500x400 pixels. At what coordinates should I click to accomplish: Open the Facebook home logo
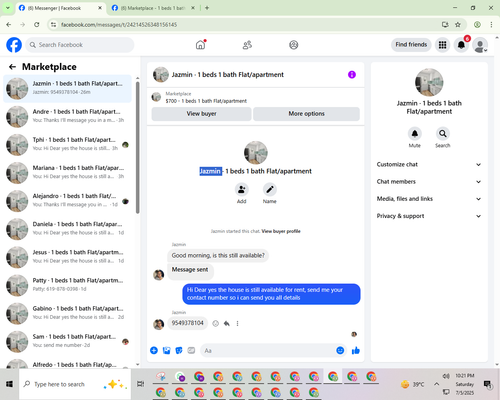(x=14, y=45)
